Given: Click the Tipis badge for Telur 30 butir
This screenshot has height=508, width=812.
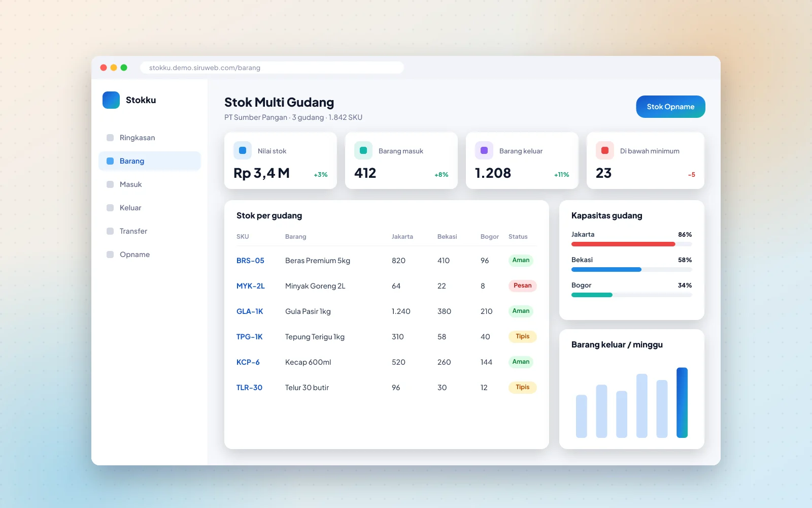Looking at the screenshot, I should point(522,387).
